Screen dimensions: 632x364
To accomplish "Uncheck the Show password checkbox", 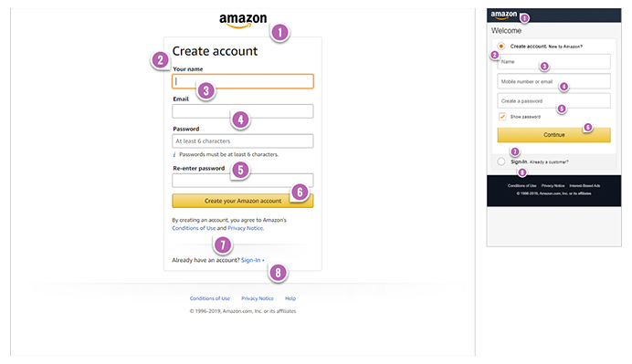I will [x=502, y=117].
